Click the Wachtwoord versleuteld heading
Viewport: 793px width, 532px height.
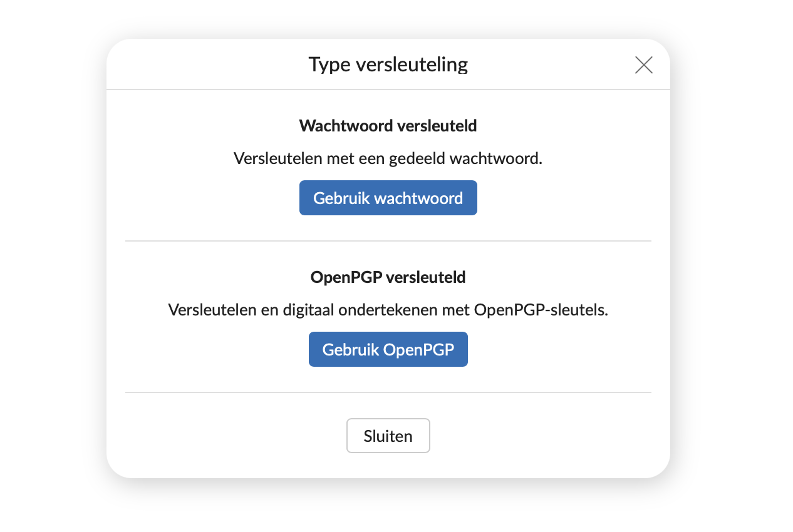coord(388,126)
